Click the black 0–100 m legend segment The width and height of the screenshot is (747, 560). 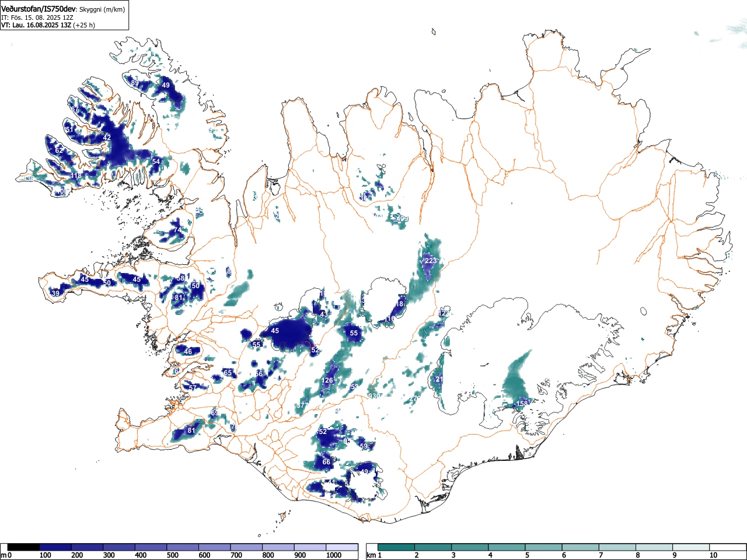pos(24,547)
